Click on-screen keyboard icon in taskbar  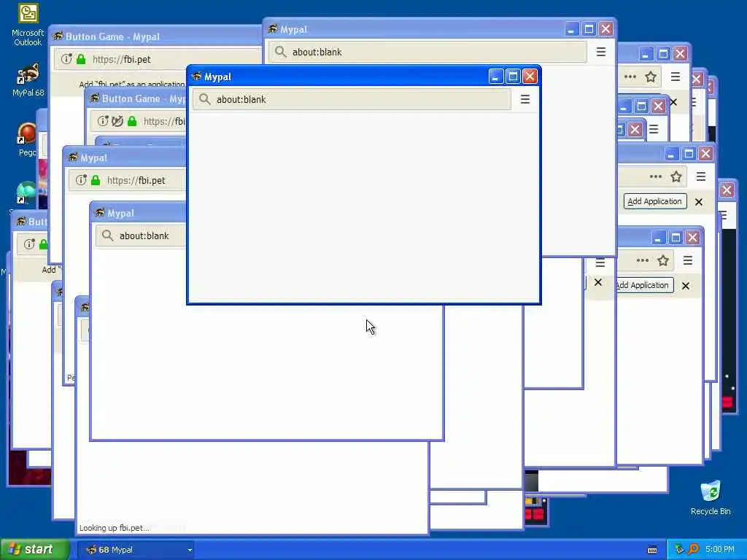652,550
